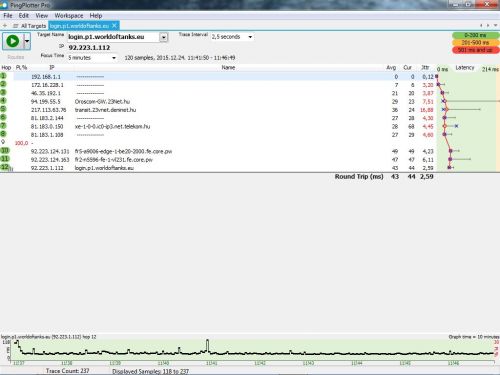Toggle the hop 7 green number icon
Viewport: 500px width, 375px height.
3,126
